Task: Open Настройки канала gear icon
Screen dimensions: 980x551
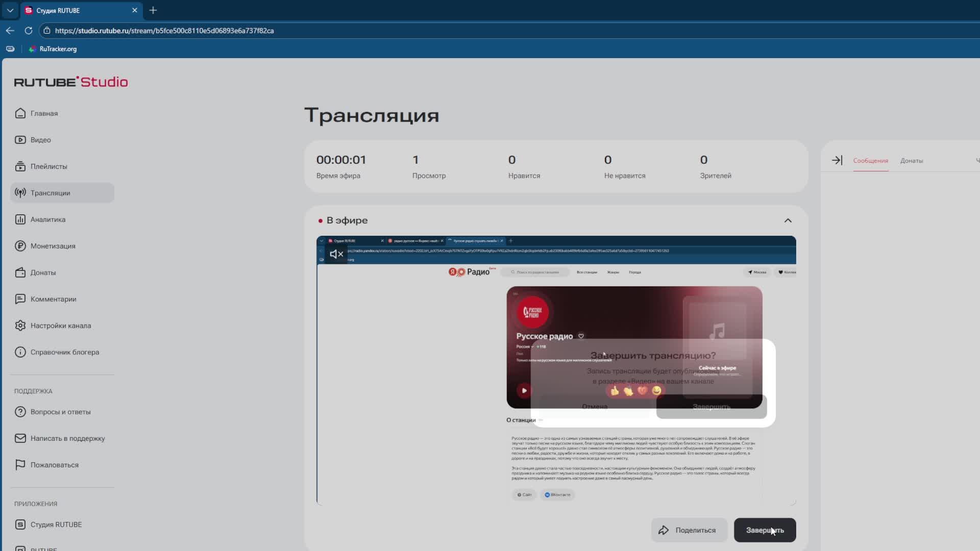Action: tap(20, 325)
